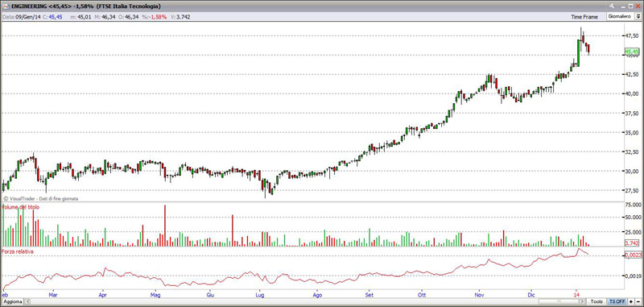The height and width of the screenshot is (307, 644).
Task: Click the 32,50 price axis label
Action: coord(632,151)
